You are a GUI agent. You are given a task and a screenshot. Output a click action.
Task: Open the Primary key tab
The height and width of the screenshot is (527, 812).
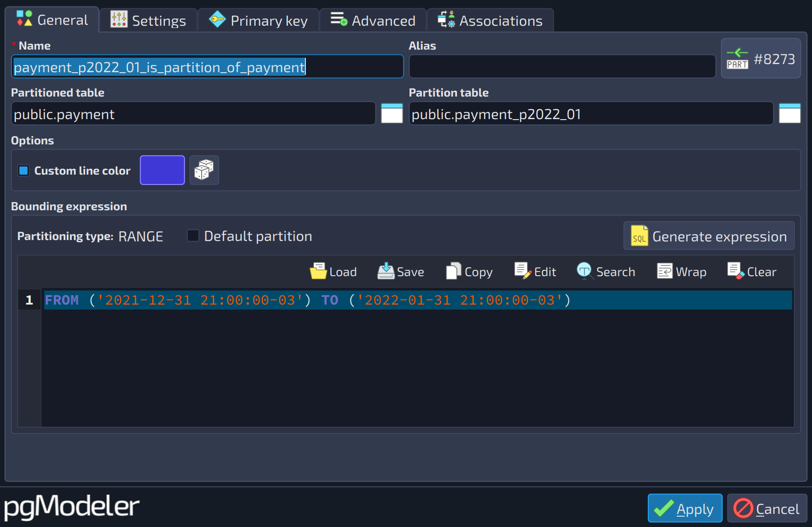258,21
